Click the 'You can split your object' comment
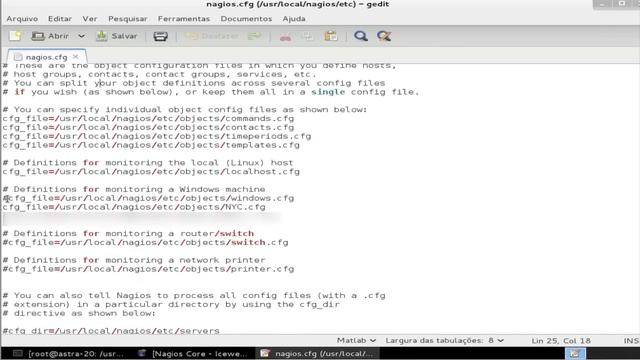The height and width of the screenshot is (360, 640). click(x=194, y=83)
